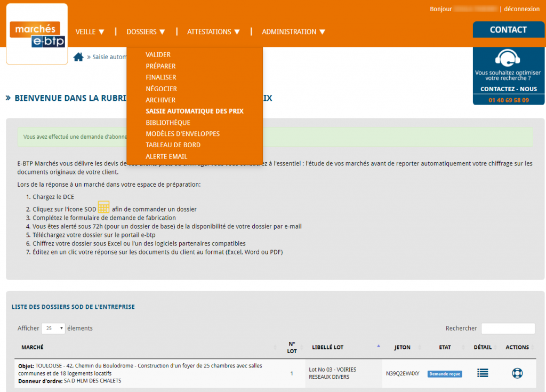Click the headset support icon
The height and width of the screenshot is (392, 546).
click(x=508, y=58)
